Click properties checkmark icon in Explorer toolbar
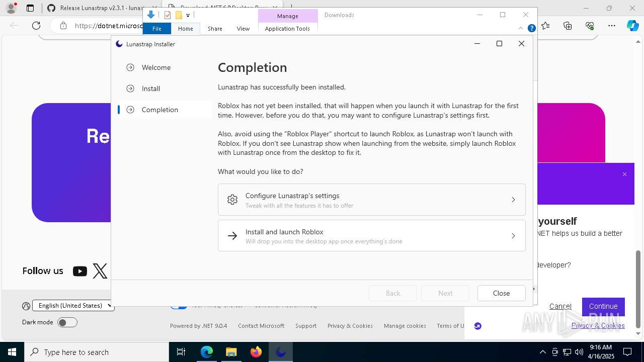The image size is (644, 362). [168, 15]
